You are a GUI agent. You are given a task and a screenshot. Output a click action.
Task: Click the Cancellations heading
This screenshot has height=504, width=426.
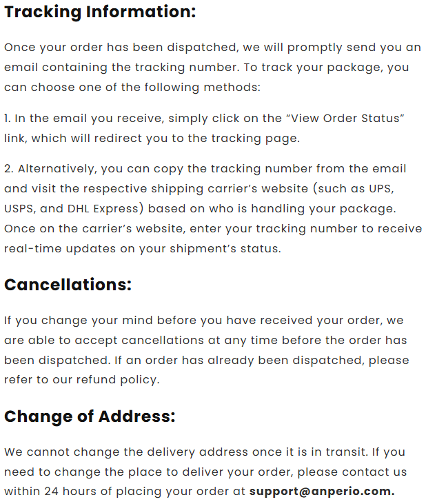coord(68,284)
